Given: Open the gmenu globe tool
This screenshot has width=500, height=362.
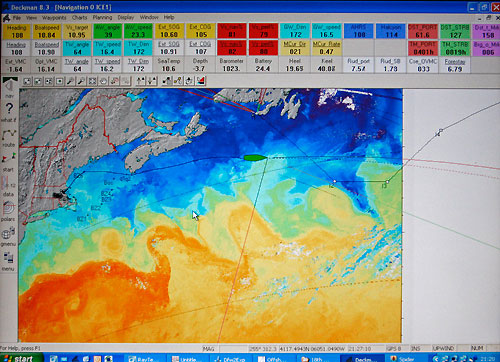Looking at the screenshot, I should point(8,236).
